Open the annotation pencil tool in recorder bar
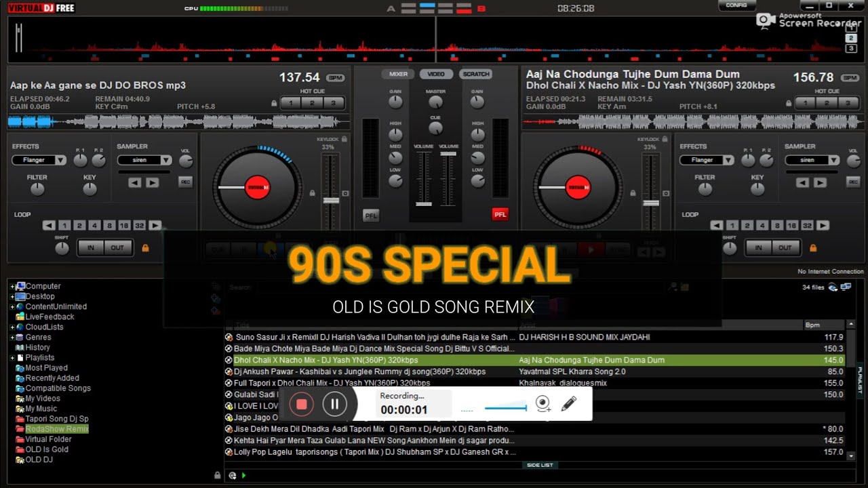Screen dimensions: 868x488 pyautogui.click(x=569, y=404)
